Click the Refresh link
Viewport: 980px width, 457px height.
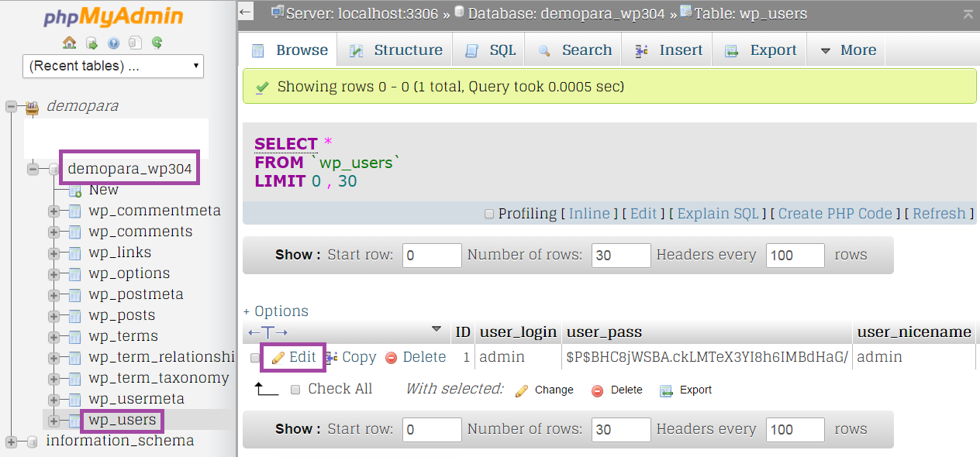(939, 214)
